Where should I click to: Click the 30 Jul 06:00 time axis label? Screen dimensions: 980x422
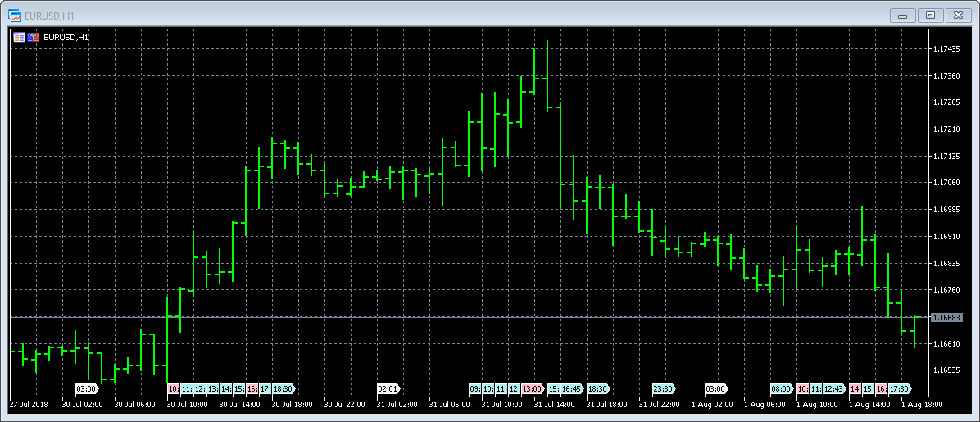click(134, 405)
